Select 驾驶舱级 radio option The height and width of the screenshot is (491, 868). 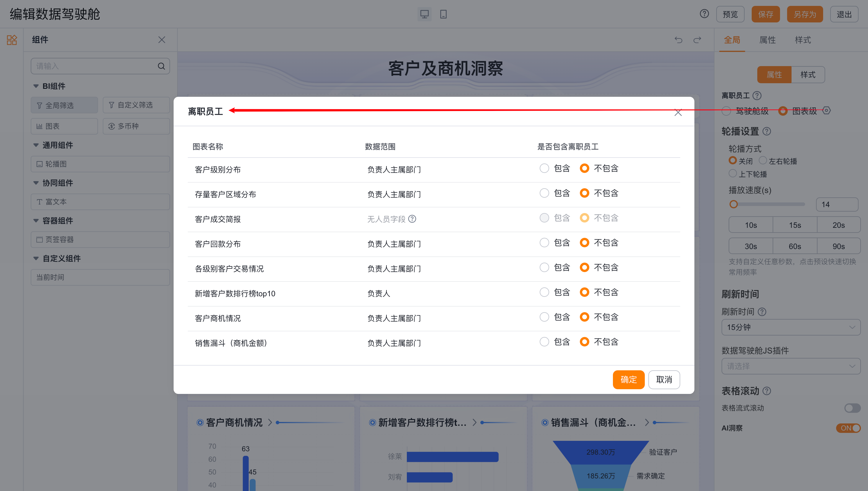point(726,111)
